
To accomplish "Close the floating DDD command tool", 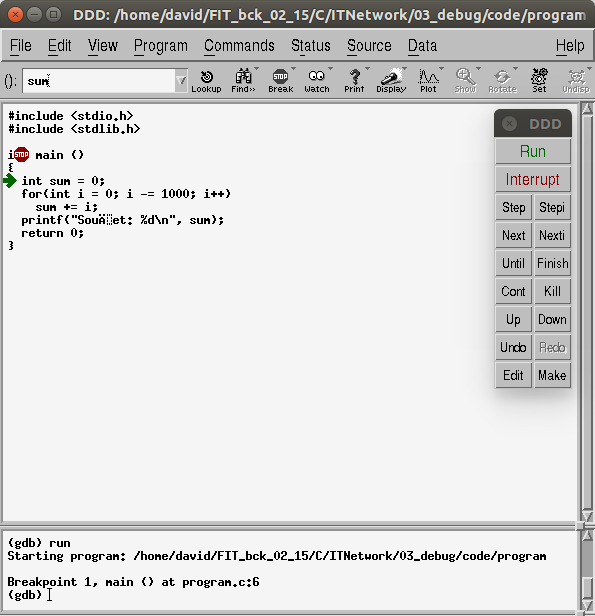I will tap(509, 124).
